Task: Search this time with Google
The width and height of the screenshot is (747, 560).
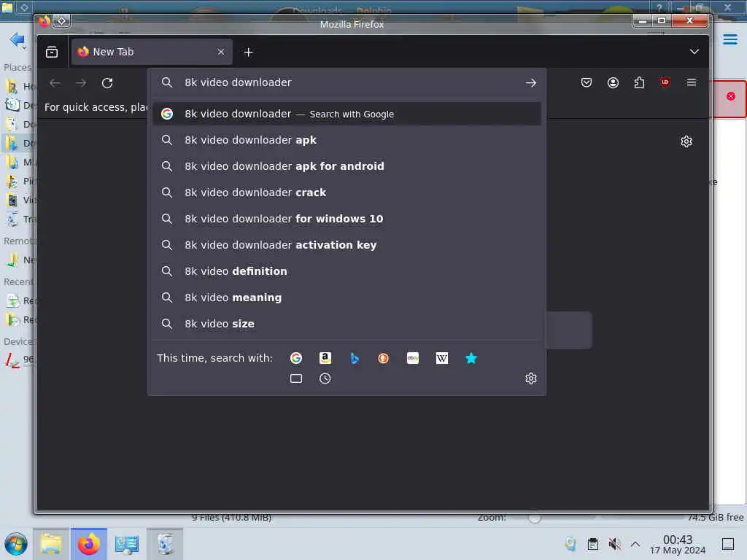Action: pyautogui.click(x=296, y=358)
